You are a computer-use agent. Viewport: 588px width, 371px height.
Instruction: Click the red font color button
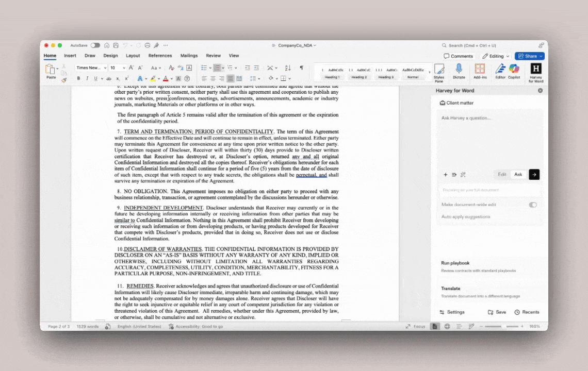(166, 78)
